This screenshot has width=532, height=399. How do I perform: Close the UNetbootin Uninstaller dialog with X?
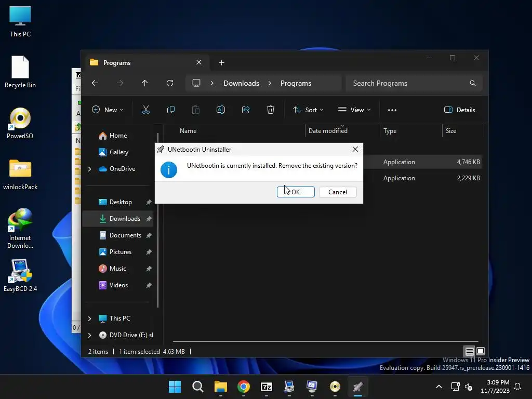pos(355,149)
